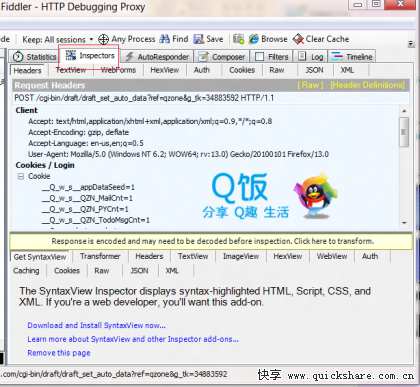Viewport: 420px width, 387px height.
Task: Switch to the request HexView tab
Action: click(165, 70)
